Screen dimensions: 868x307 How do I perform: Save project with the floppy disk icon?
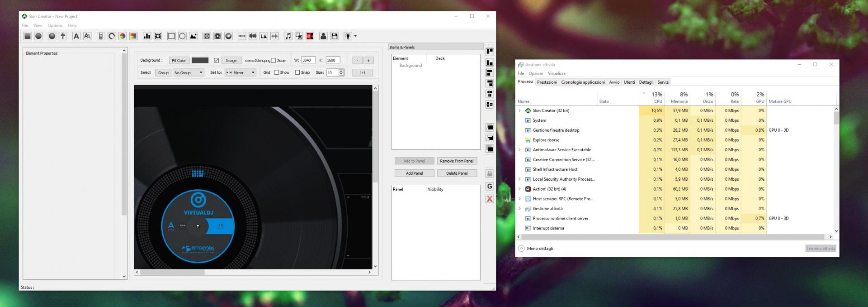coord(334,36)
